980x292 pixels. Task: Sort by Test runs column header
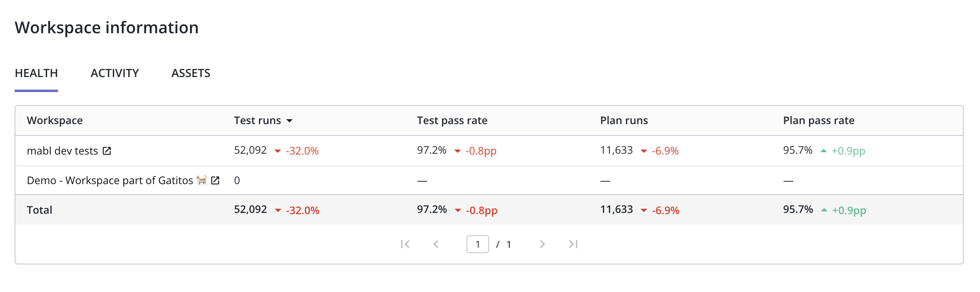tap(257, 120)
